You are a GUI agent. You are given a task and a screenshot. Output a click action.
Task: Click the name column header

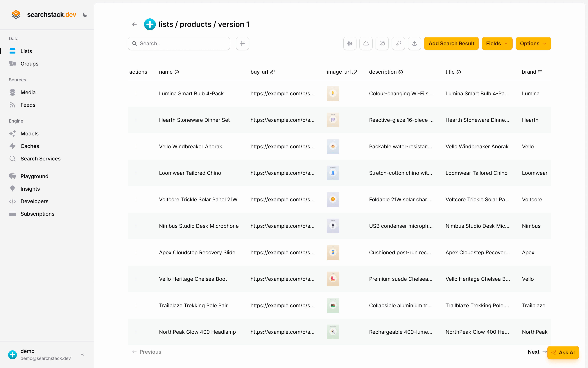coord(169,72)
